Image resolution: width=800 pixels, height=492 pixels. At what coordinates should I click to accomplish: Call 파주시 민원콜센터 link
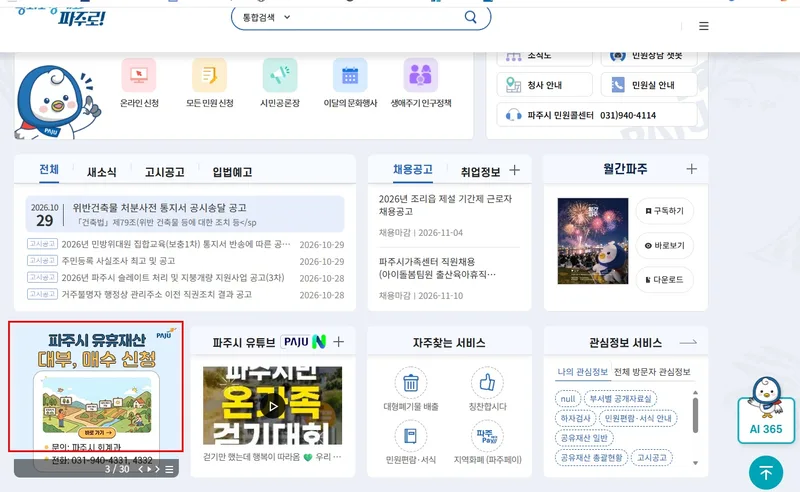tap(597, 115)
